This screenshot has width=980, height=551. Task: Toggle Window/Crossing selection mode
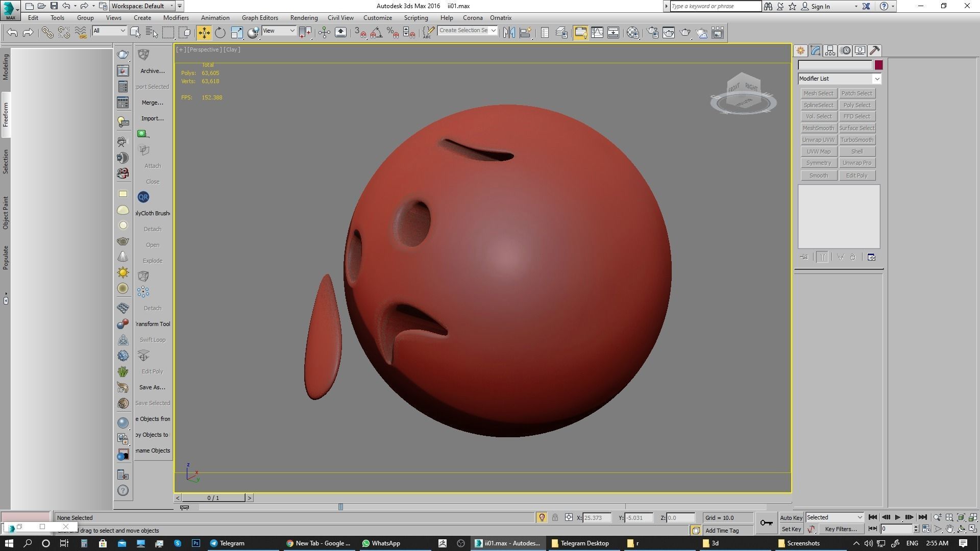point(185,33)
